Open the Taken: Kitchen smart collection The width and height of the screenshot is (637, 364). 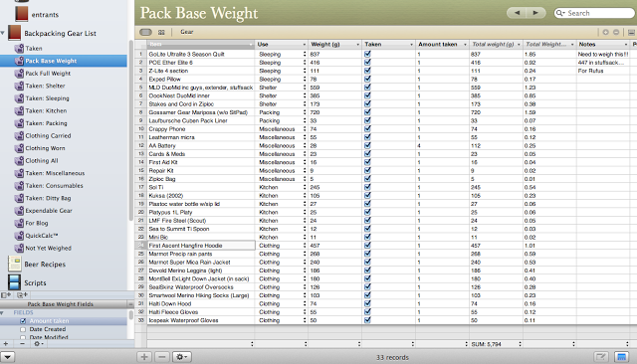tap(46, 110)
